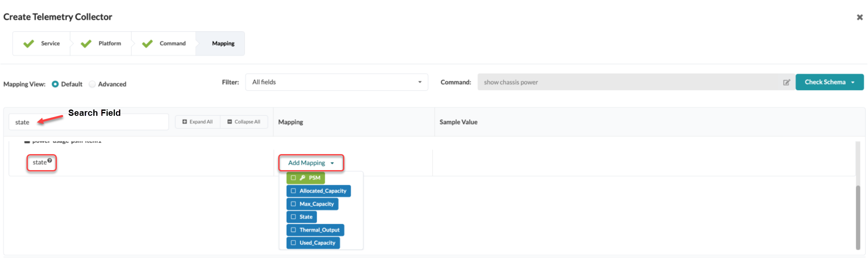
Task: Select the Advanced mapping view radio
Action: [x=92, y=84]
